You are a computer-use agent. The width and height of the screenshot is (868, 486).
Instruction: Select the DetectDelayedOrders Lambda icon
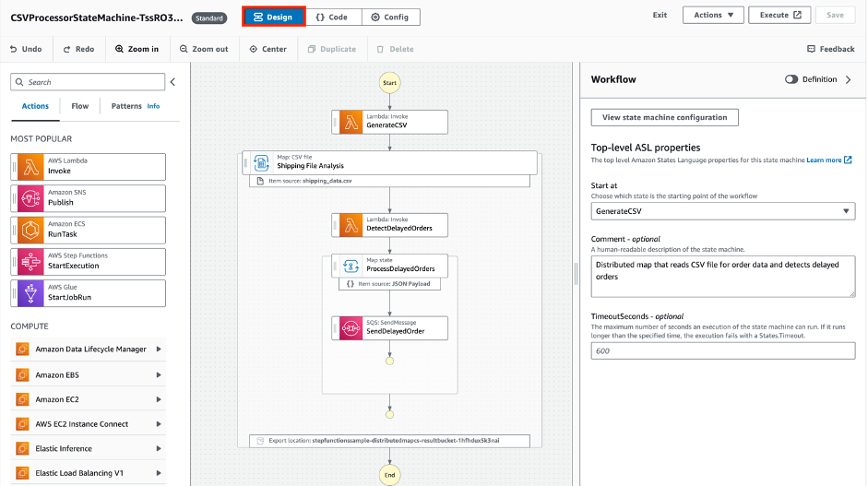(351, 225)
